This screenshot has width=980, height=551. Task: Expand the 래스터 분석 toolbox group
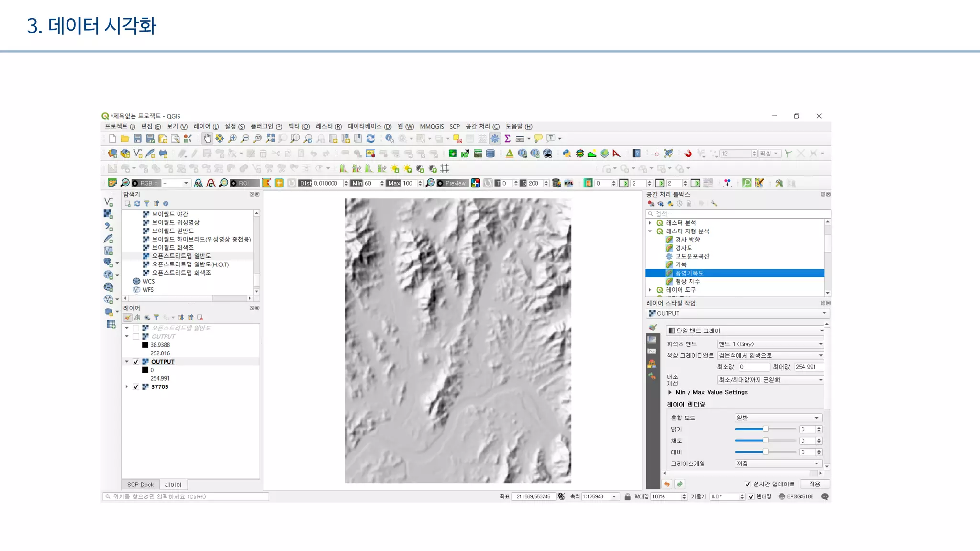point(650,223)
